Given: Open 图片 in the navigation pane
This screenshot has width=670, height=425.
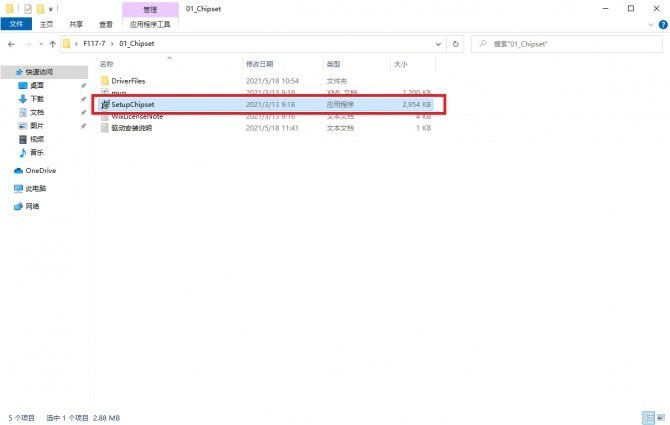Looking at the screenshot, I should coord(37,126).
